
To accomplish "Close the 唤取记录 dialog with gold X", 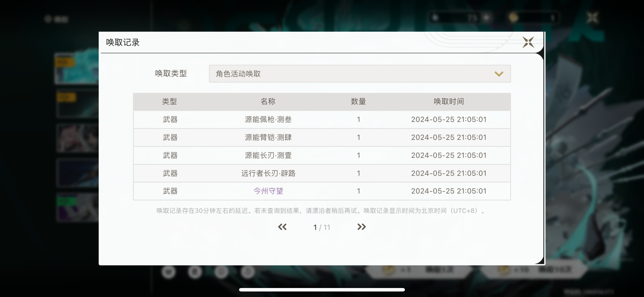I will (x=528, y=42).
